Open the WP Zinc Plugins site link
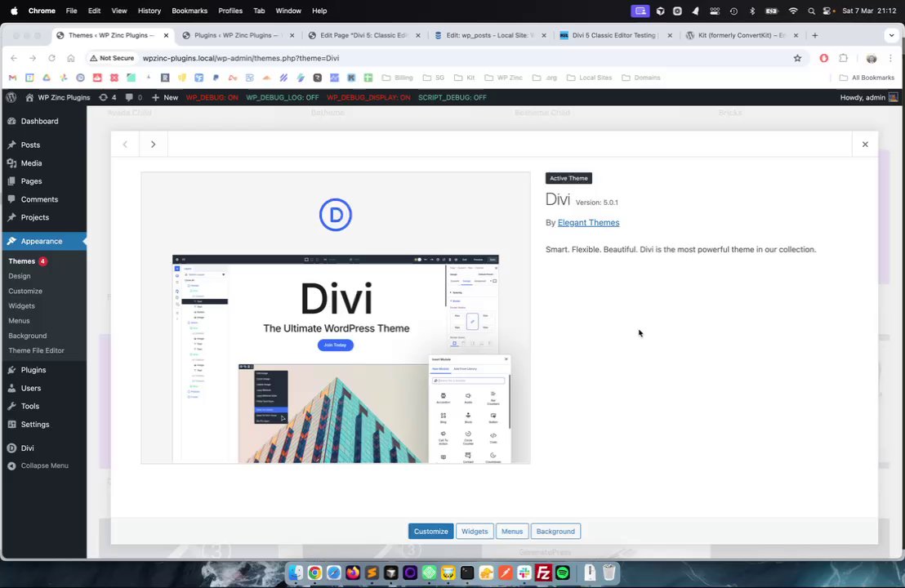The height and width of the screenshot is (588, 905). click(58, 97)
